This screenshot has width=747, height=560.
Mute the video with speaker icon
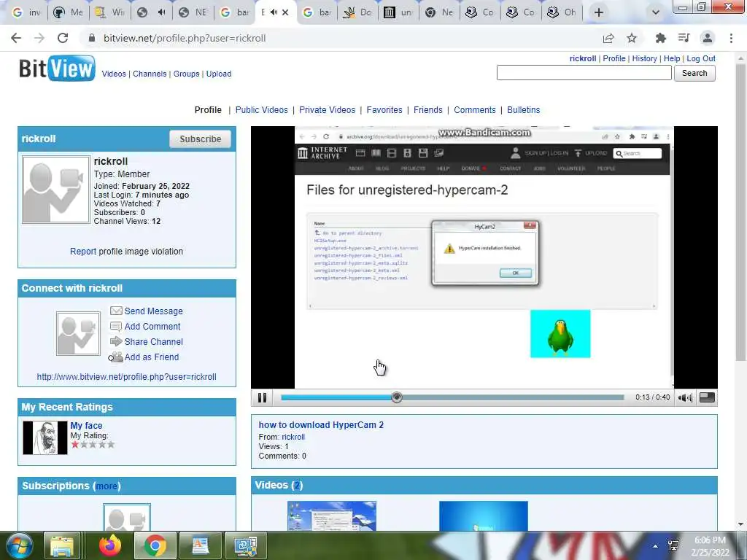point(685,397)
